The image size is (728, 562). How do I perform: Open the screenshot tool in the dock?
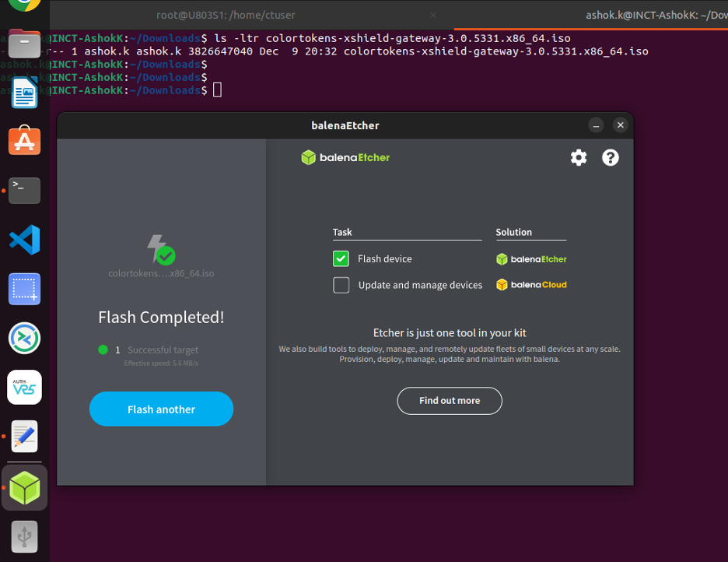pos(24,290)
